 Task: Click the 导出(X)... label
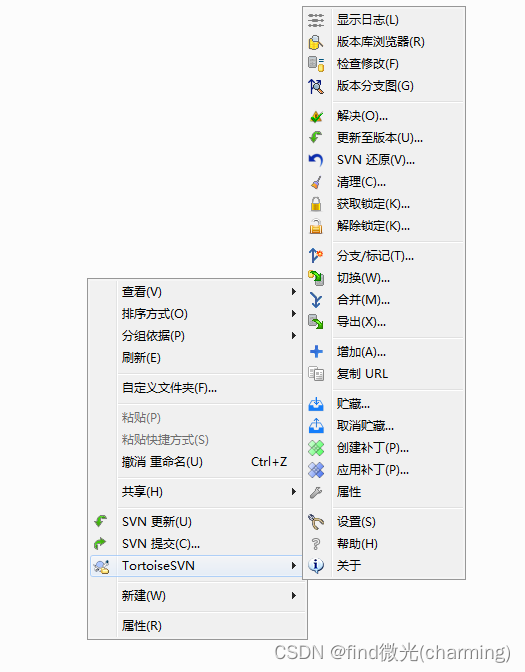pyautogui.click(x=361, y=322)
